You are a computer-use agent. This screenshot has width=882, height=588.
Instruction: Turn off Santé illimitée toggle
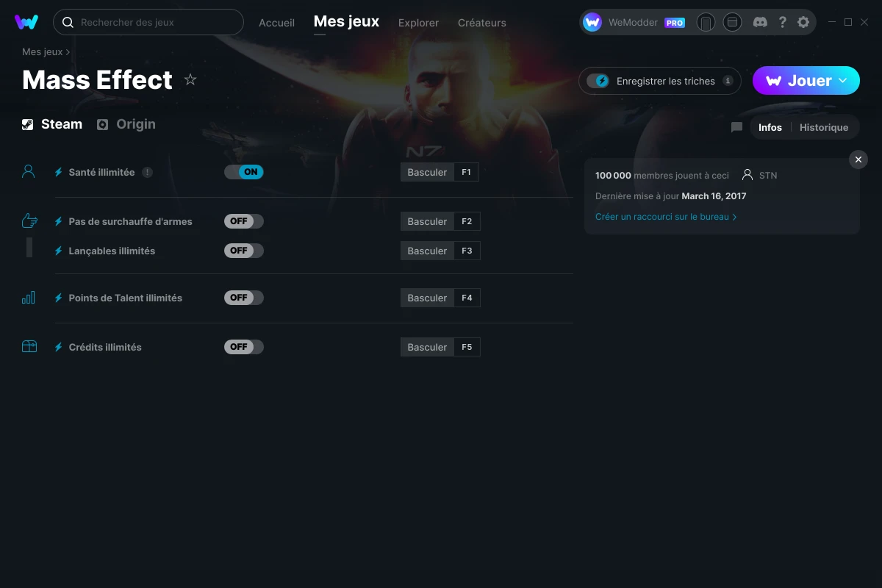click(x=244, y=172)
